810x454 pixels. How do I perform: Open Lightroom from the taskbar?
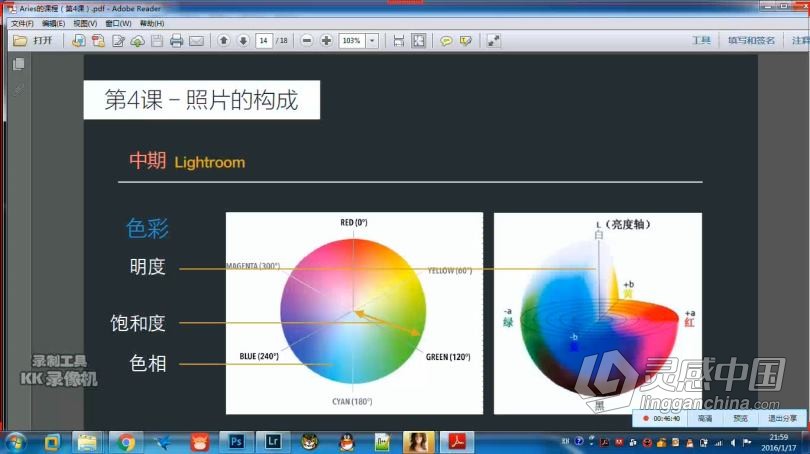tap(273, 442)
